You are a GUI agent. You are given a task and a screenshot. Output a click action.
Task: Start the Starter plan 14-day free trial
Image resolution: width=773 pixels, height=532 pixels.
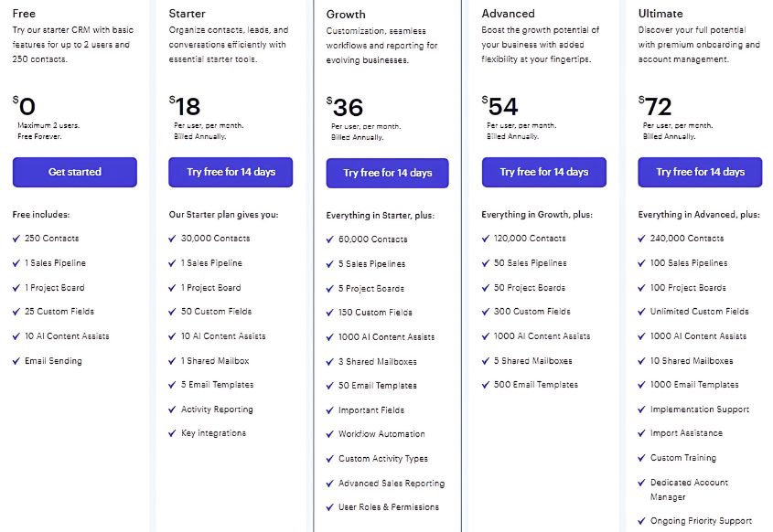coord(231,172)
